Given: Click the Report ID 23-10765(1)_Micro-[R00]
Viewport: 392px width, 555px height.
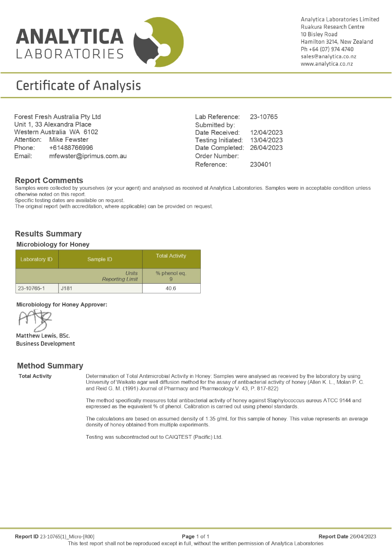Looking at the screenshot, I should point(55,536).
